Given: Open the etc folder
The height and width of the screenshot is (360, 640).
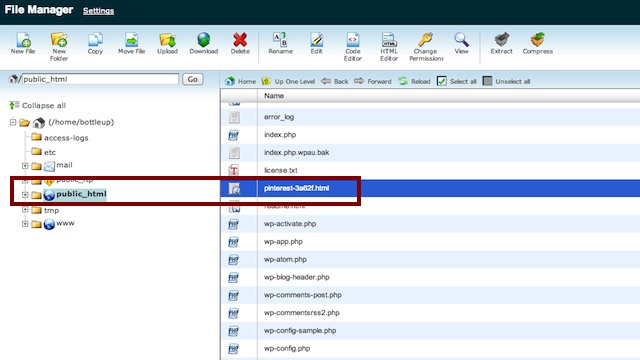Looking at the screenshot, I should [x=50, y=152].
